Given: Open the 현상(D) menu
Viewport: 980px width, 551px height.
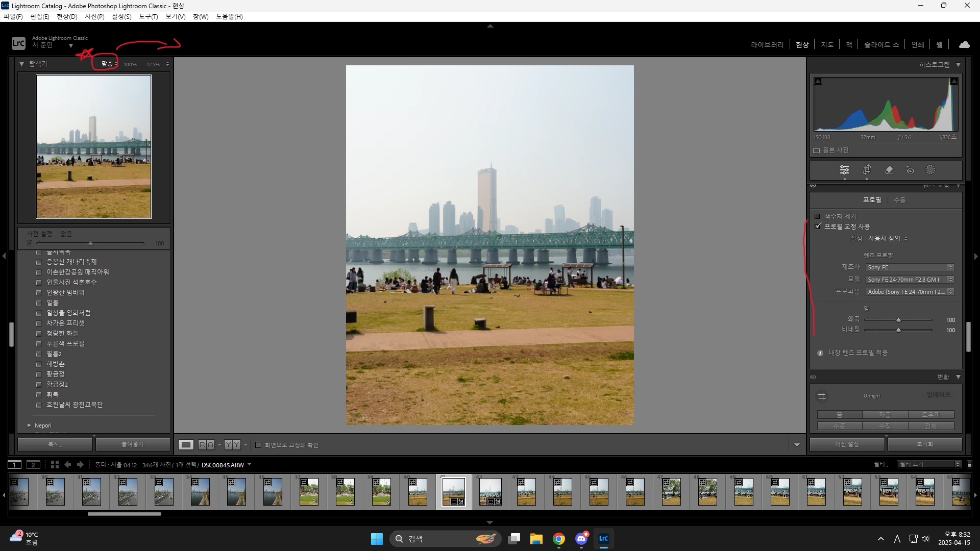Looking at the screenshot, I should pos(67,16).
